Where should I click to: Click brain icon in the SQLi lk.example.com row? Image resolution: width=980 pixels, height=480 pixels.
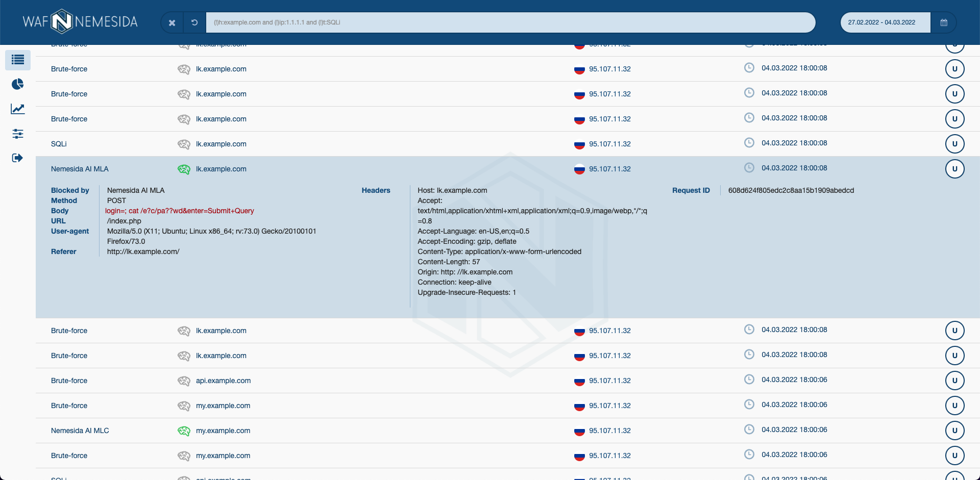pos(184,144)
